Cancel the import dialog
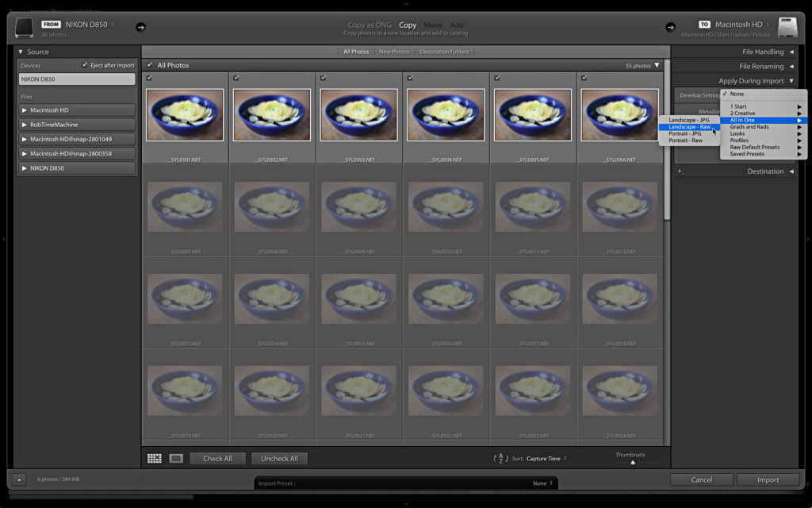This screenshot has width=812, height=508. (x=702, y=480)
